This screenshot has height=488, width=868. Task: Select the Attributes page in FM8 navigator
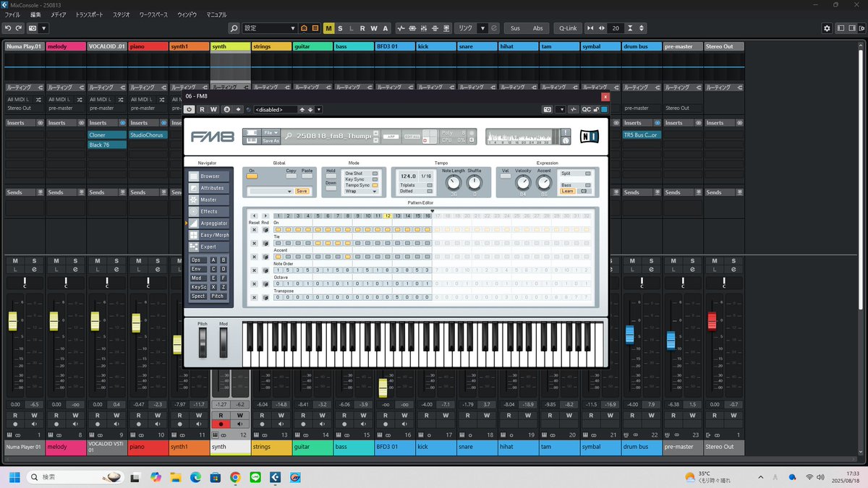(210, 187)
